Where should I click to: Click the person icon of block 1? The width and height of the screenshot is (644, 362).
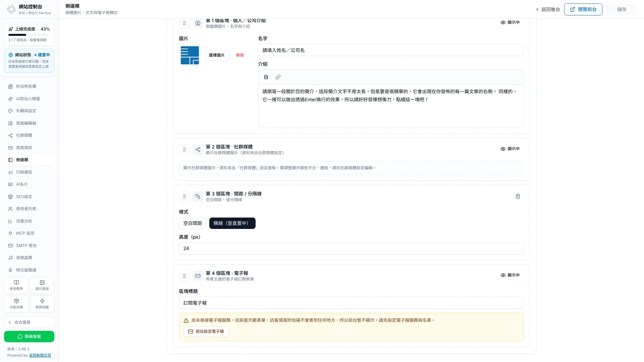click(198, 23)
